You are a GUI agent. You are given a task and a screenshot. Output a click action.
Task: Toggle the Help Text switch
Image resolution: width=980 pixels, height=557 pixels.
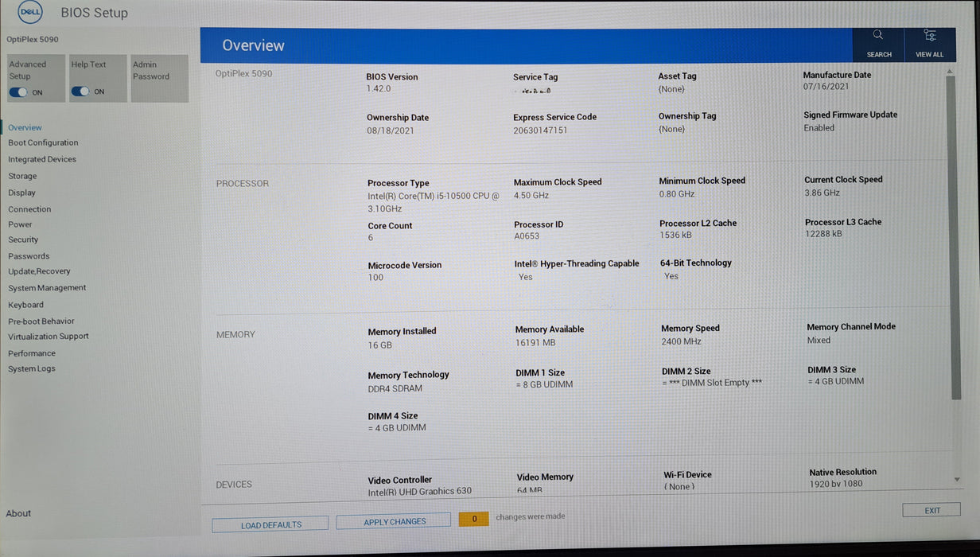80,92
